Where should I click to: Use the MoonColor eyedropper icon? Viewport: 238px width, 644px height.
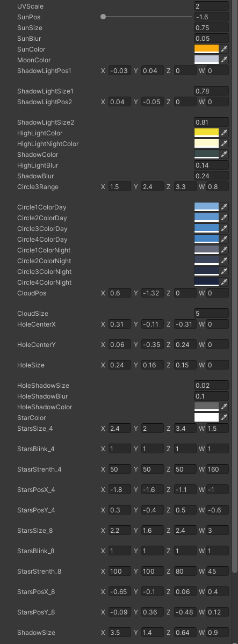click(x=224, y=60)
